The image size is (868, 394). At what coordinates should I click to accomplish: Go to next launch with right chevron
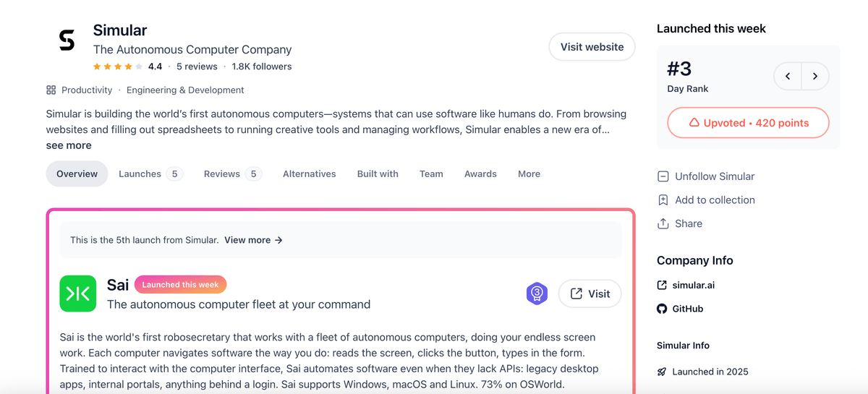[x=815, y=76]
